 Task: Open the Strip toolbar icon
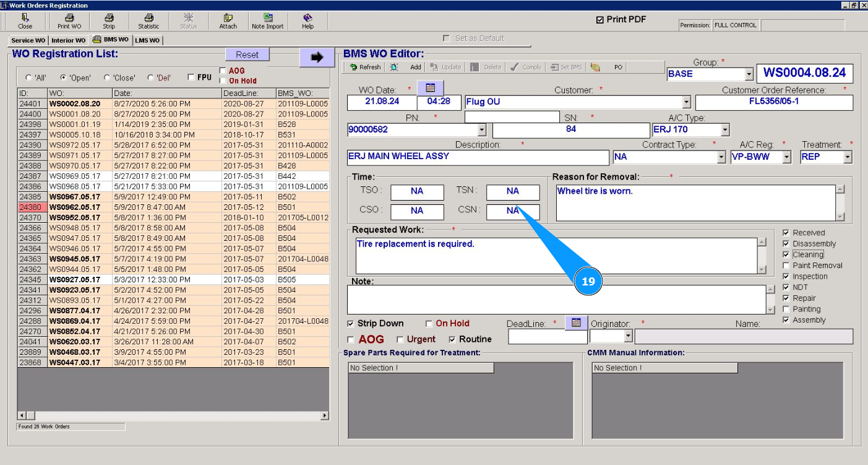pyautogui.click(x=109, y=21)
